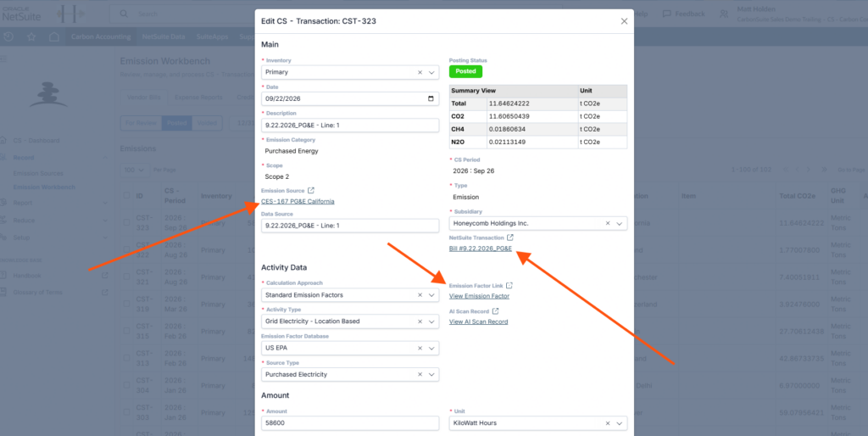Image resolution: width=868 pixels, height=436 pixels.
Task: Click the recent records clock icon
Action: 8,37
